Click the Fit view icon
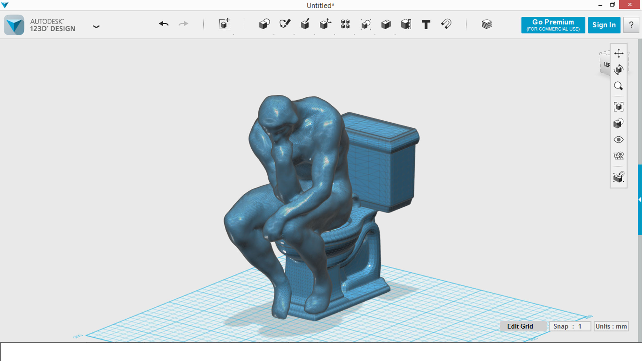Viewport: 644px width, 361px height. point(619,107)
